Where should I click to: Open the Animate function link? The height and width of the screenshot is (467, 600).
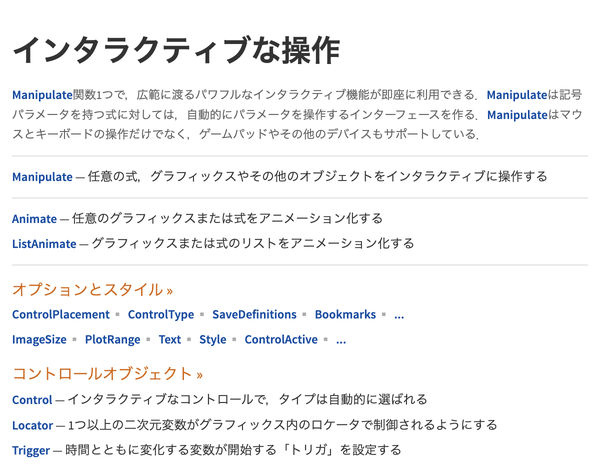pos(34,219)
